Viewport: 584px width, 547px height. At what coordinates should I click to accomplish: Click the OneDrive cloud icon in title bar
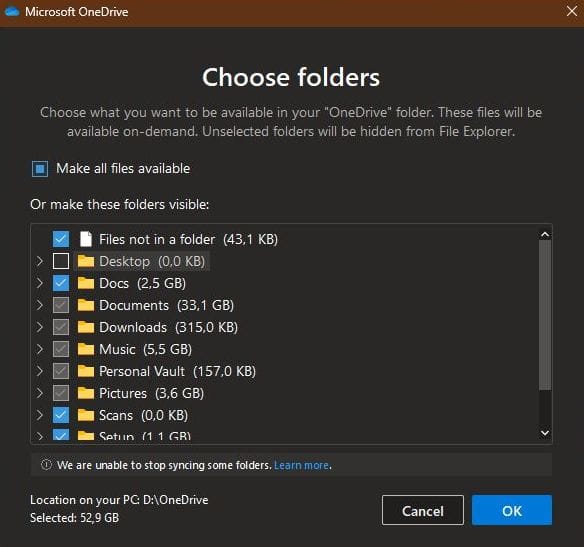pos(12,12)
